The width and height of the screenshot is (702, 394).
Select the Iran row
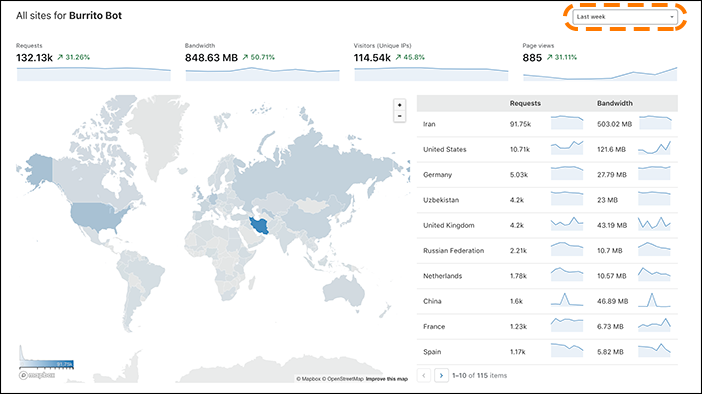[547, 124]
